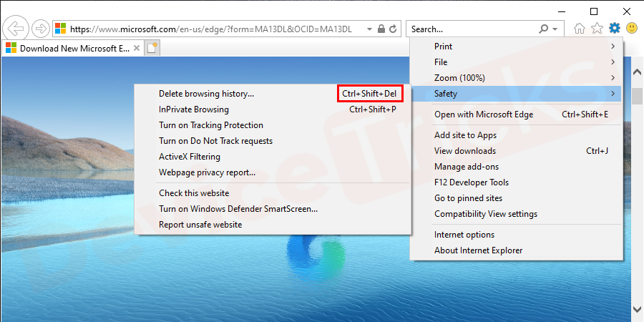Open Favorites star icon
Image resolution: width=644 pixels, height=322 pixels.
point(597,29)
